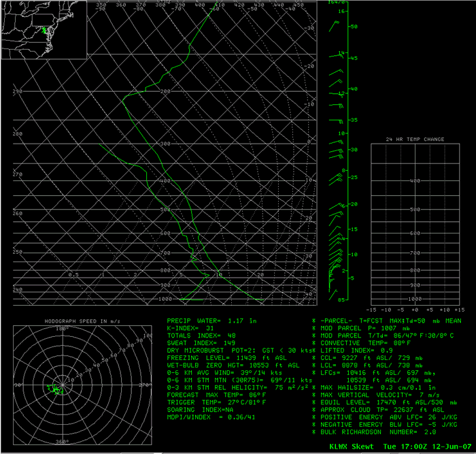Screen dimensions: 476x454
Task: Click the top wind barb near the 50 mark
Action: [334, 26]
